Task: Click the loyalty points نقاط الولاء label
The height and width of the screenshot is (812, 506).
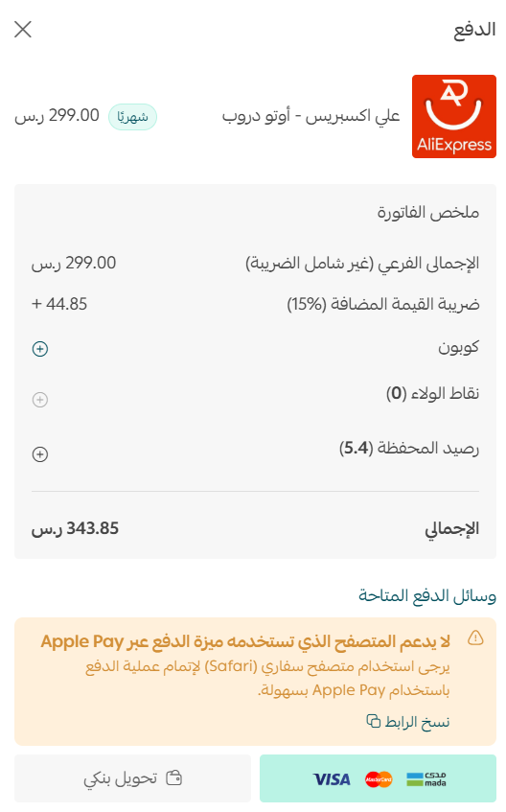Action: [x=432, y=394]
